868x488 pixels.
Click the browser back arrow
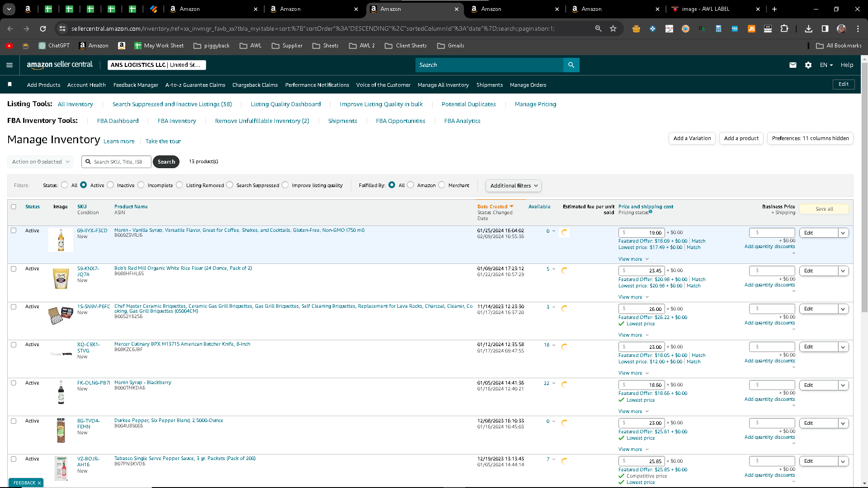(10, 28)
